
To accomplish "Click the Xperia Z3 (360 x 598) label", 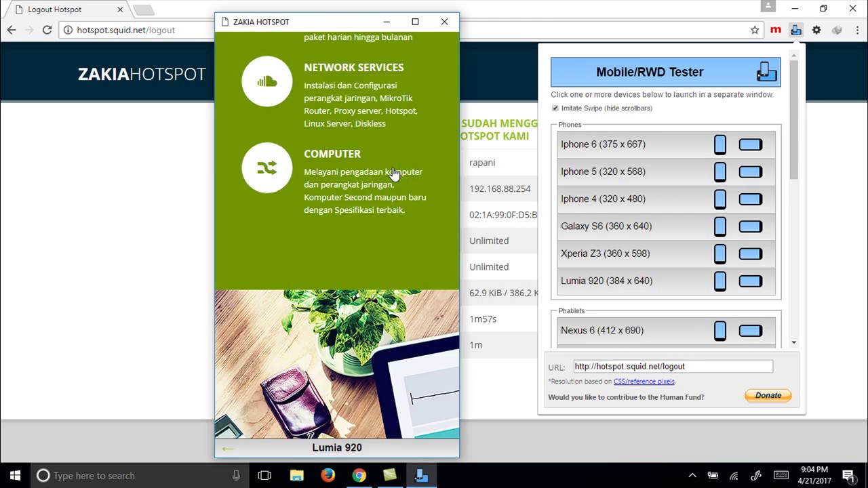I will (605, 253).
